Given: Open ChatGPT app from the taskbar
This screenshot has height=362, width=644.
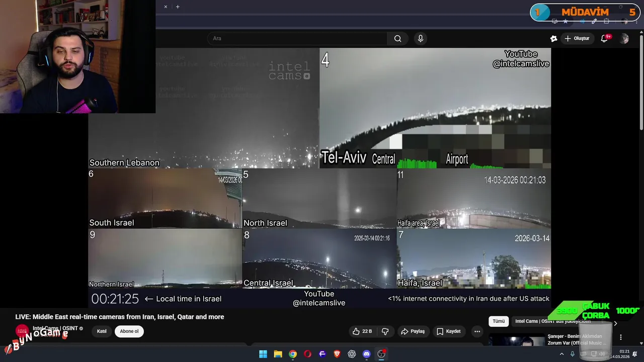Looking at the screenshot, I should click(352, 354).
